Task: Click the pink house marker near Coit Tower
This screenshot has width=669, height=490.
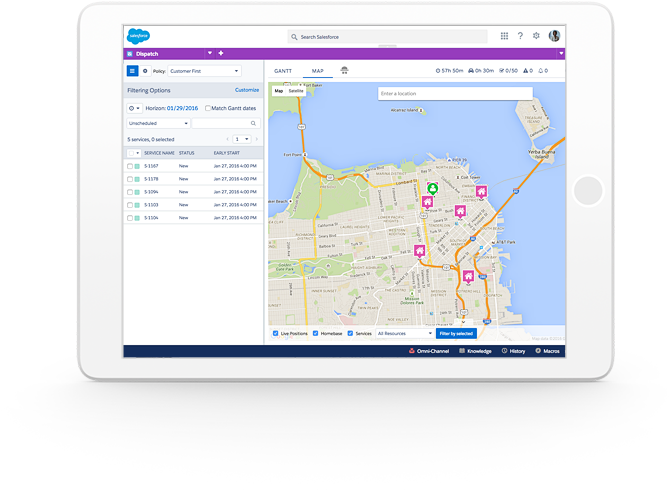Action: 481,192
